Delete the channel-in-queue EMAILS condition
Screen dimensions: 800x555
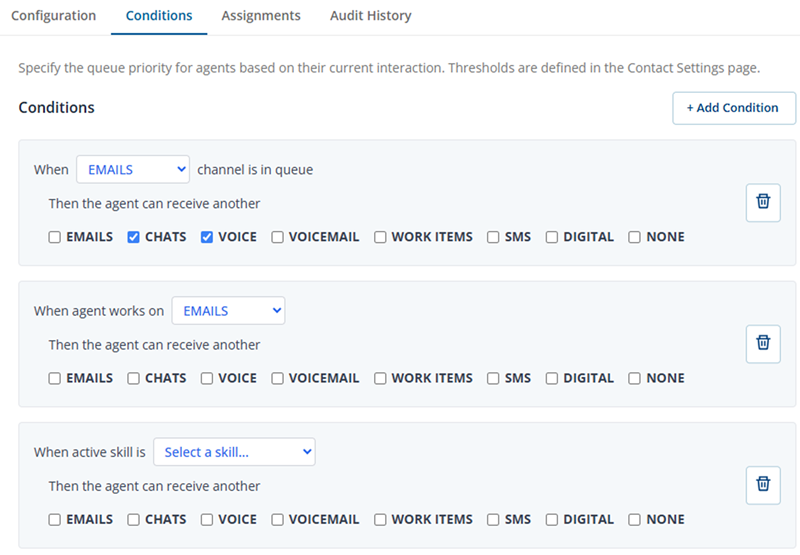(763, 202)
